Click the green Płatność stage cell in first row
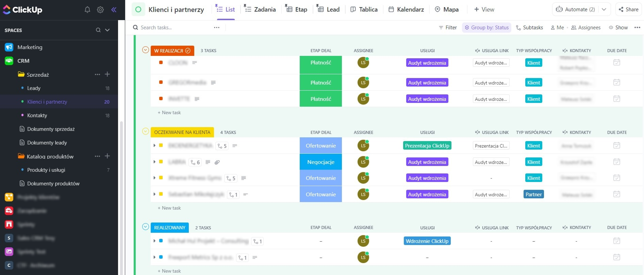 click(x=321, y=65)
